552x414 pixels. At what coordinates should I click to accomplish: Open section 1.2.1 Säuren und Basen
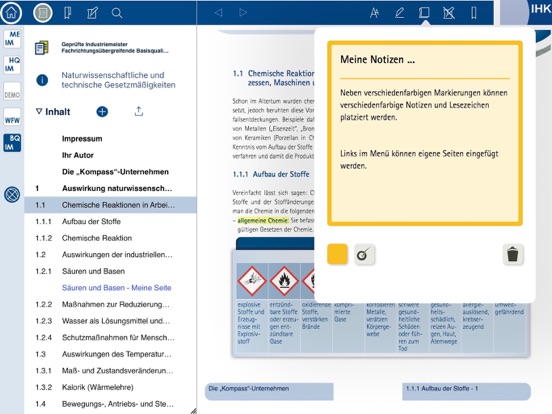[x=111, y=271]
